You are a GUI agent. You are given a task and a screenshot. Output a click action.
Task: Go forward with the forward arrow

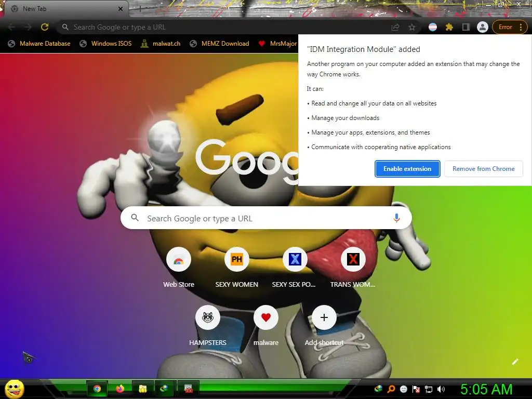tap(28, 27)
